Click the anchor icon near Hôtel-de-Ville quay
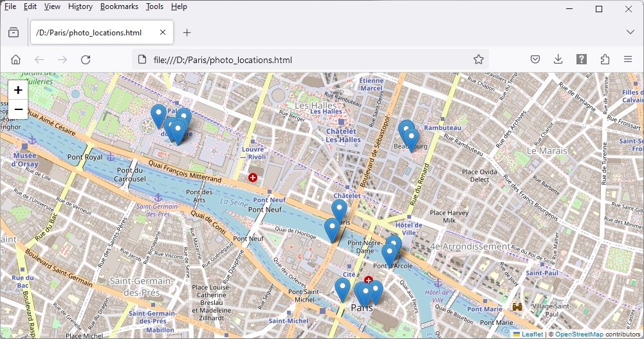Screen dimensions: 644x339 pos(438,283)
